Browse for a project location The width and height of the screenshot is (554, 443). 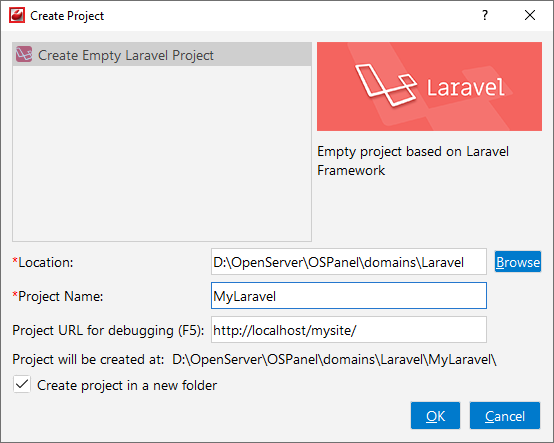(518, 262)
